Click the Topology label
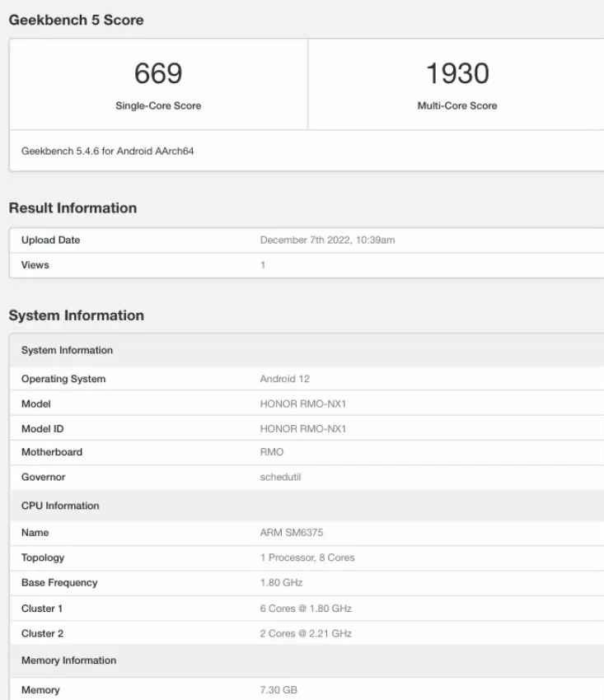Viewport: 604px width, 700px height. (x=43, y=558)
